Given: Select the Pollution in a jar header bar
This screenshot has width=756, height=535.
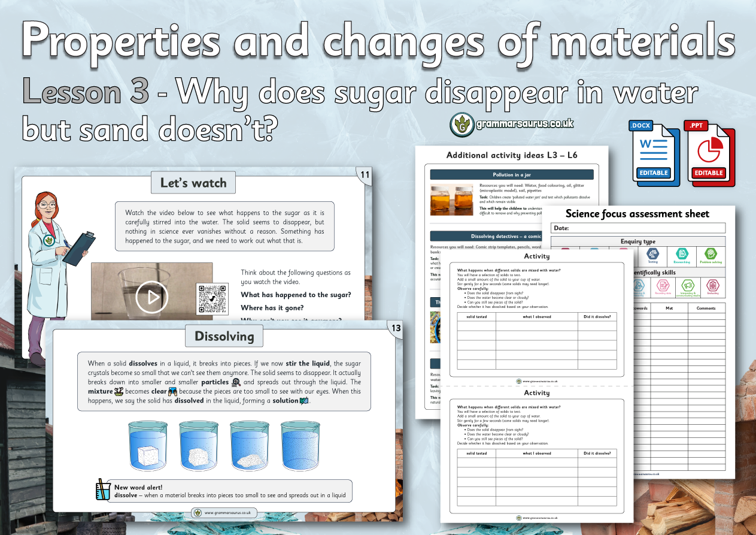Looking at the screenshot, I should (x=512, y=175).
